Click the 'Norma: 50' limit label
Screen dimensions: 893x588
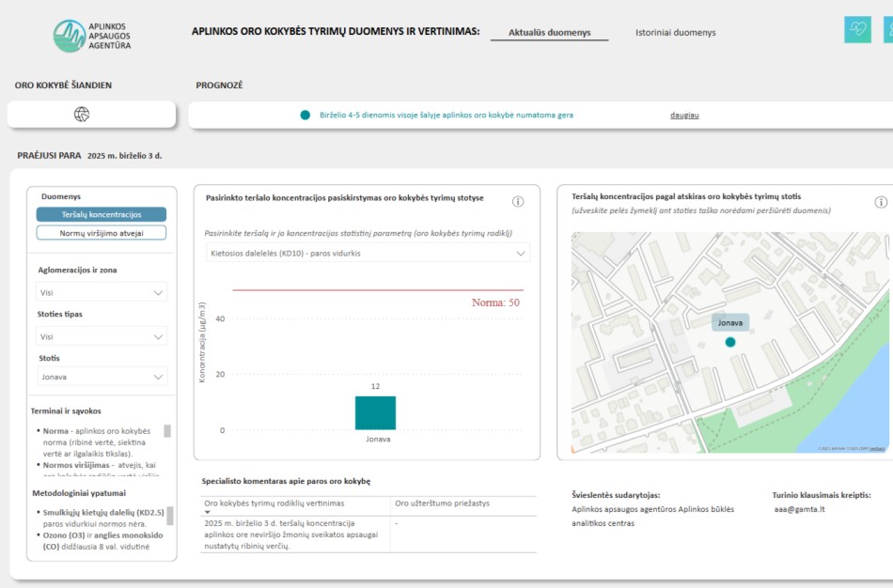pos(495,302)
